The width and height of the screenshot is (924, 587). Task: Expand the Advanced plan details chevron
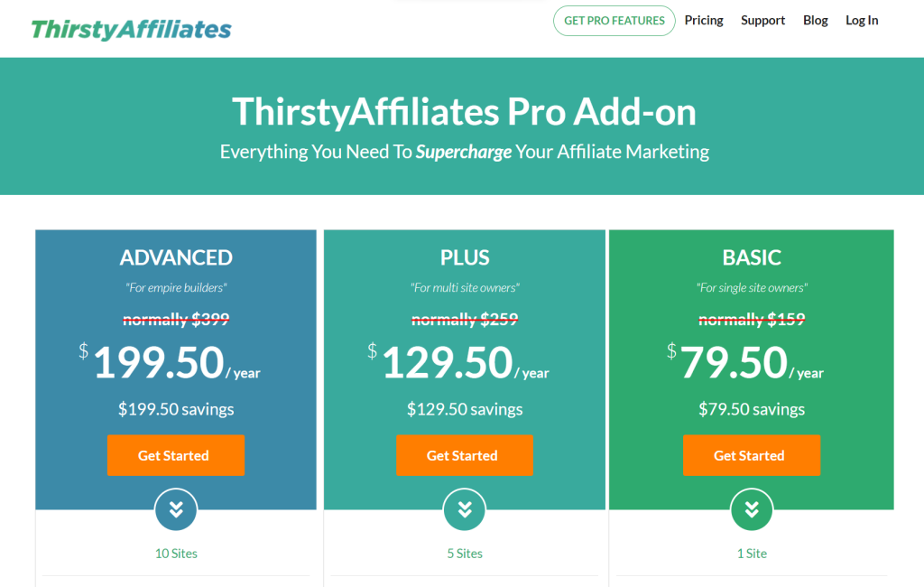coord(176,510)
